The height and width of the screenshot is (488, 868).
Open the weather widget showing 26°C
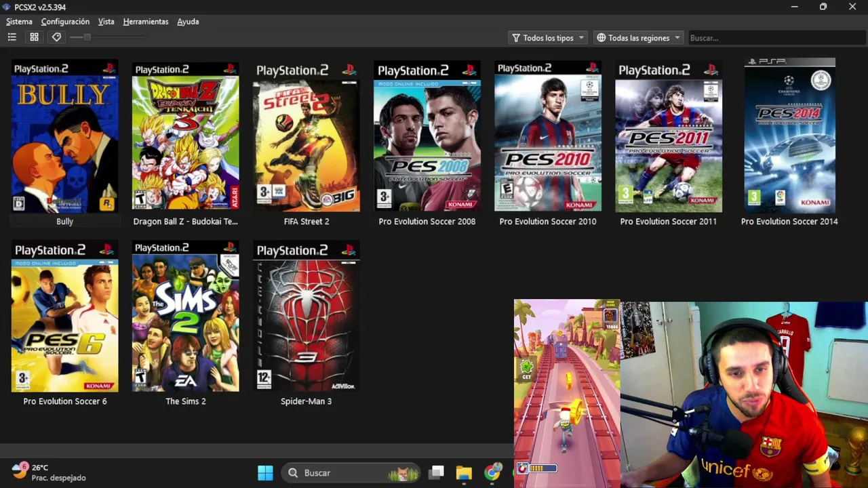(49, 472)
